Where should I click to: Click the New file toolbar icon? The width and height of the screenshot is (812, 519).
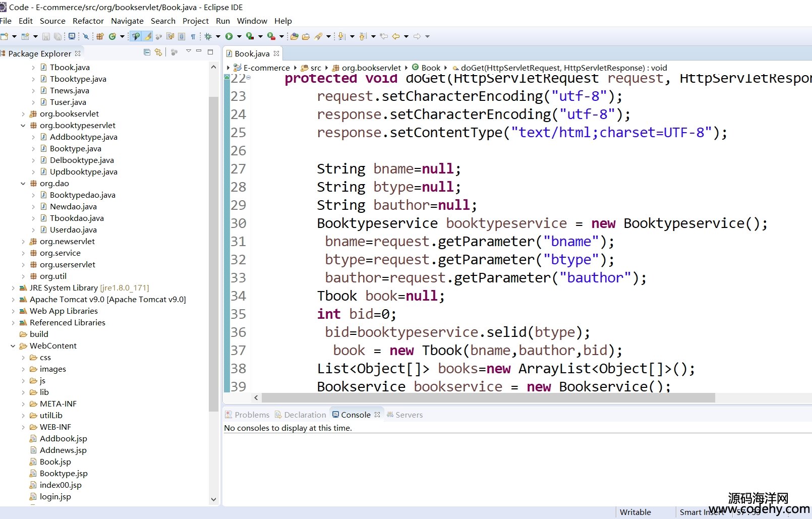point(5,36)
